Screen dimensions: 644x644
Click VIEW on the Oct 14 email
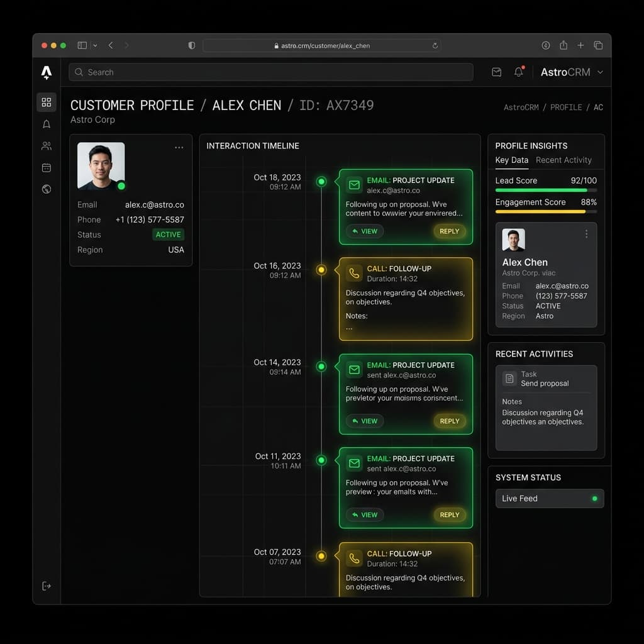(x=365, y=421)
